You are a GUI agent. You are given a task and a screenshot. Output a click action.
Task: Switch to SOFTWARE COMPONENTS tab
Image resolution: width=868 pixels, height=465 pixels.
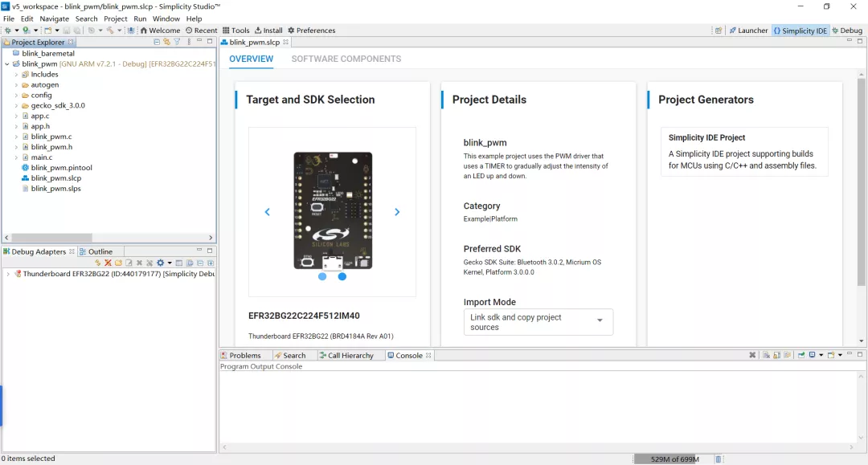tap(346, 59)
